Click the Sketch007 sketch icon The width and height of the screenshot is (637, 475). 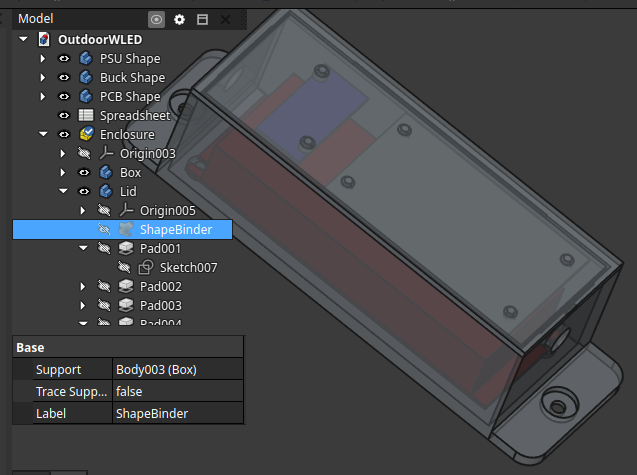pyautogui.click(x=146, y=267)
